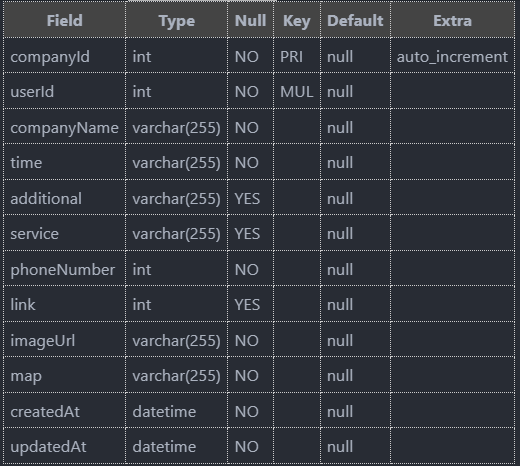520x466 pixels.
Task: Click the "Type" column header
Action: click(x=177, y=21)
